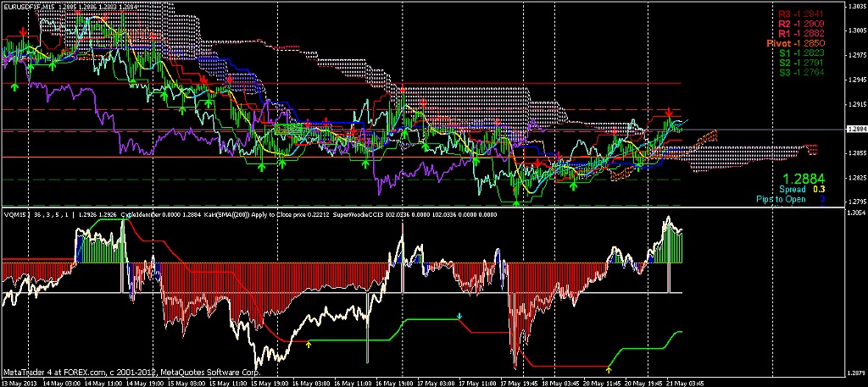Click the 1.2879 indicator scale label
Image resolution: width=868 pixels, height=387 pixels.
(x=857, y=373)
